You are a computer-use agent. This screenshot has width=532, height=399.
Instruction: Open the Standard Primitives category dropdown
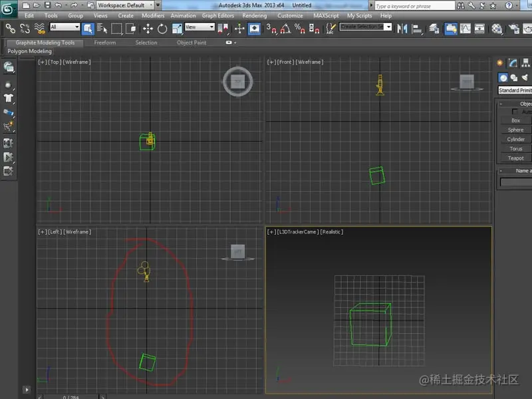tap(515, 90)
